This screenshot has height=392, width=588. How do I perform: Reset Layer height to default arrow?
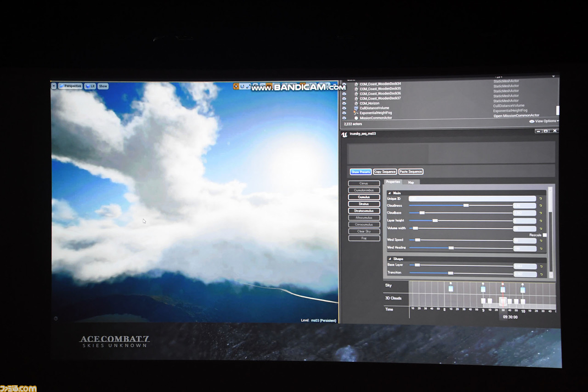point(541,221)
